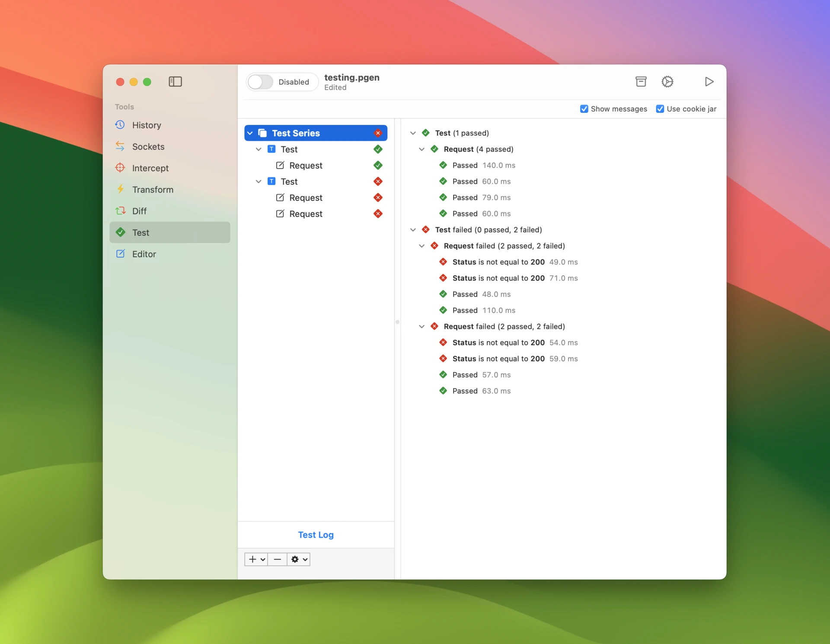Image resolution: width=830 pixels, height=644 pixels.
Task: Collapse the Test (1 passed) result group
Action: tap(413, 133)
